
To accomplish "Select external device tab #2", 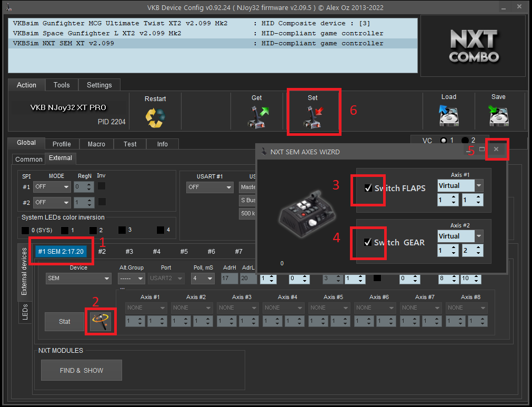I will tap(102, 252).
